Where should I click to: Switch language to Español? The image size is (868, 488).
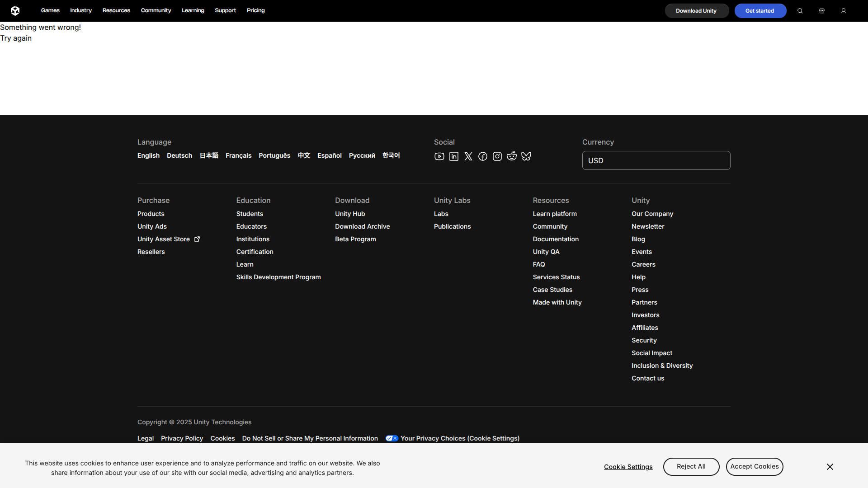[x=330, y=155]
